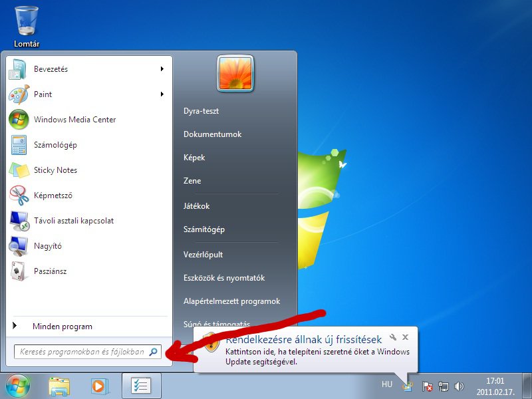
Task: Click the network connection tray icon
Action: 443,386
